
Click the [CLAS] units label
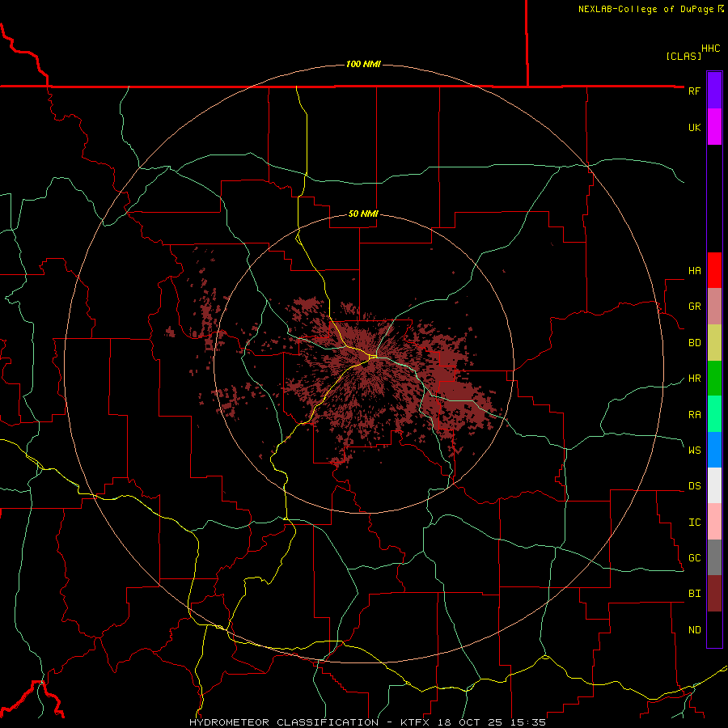684,56
